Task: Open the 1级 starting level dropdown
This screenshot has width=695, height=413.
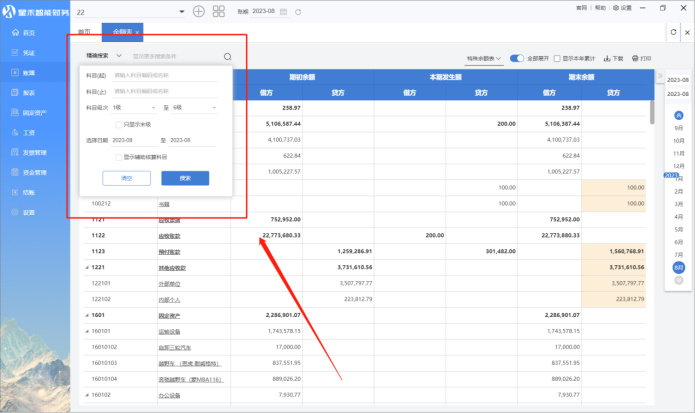Action: tap(134, 107)
